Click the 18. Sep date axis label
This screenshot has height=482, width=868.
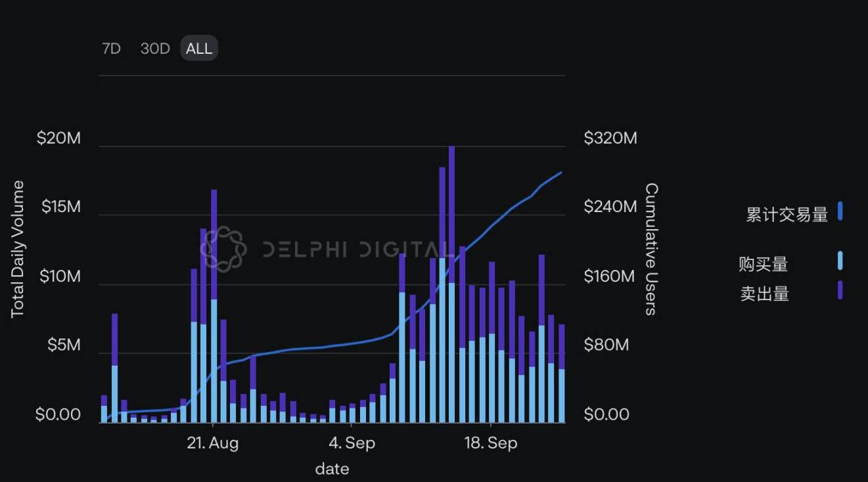tap(490, 443)
